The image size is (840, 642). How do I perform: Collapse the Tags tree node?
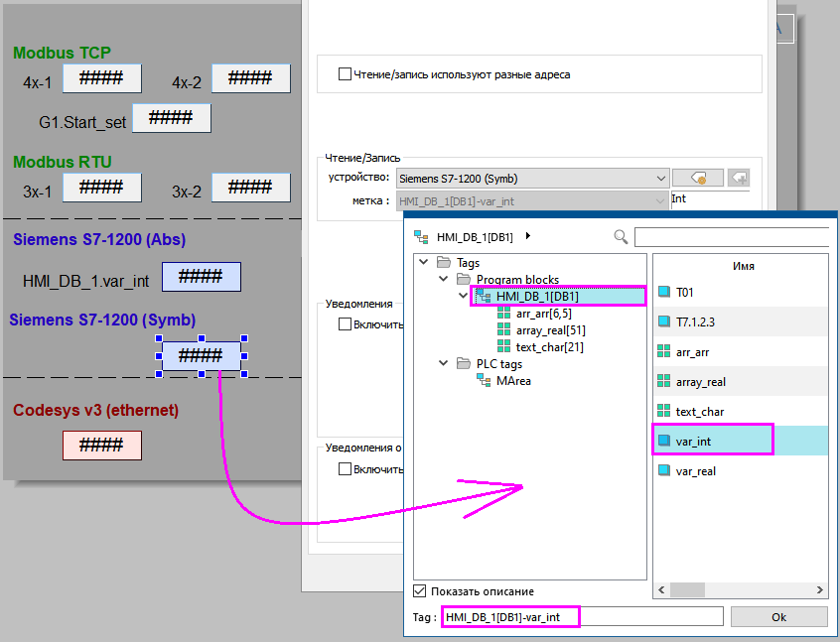(x=423, y=262)
